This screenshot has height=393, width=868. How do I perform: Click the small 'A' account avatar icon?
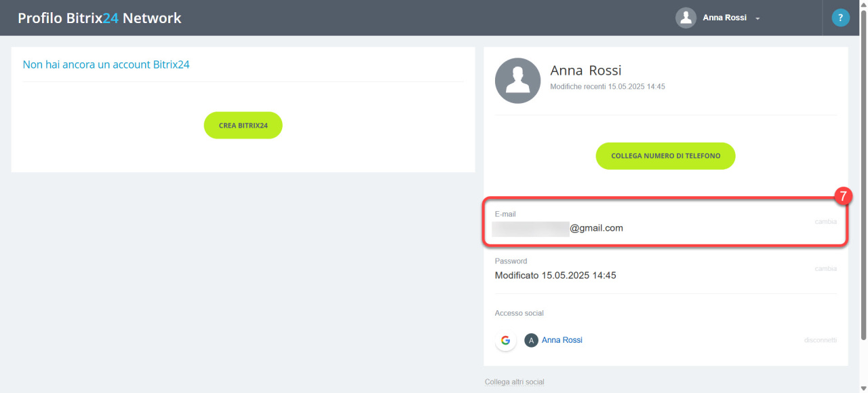pyautogui.click(x=531, y=340)
